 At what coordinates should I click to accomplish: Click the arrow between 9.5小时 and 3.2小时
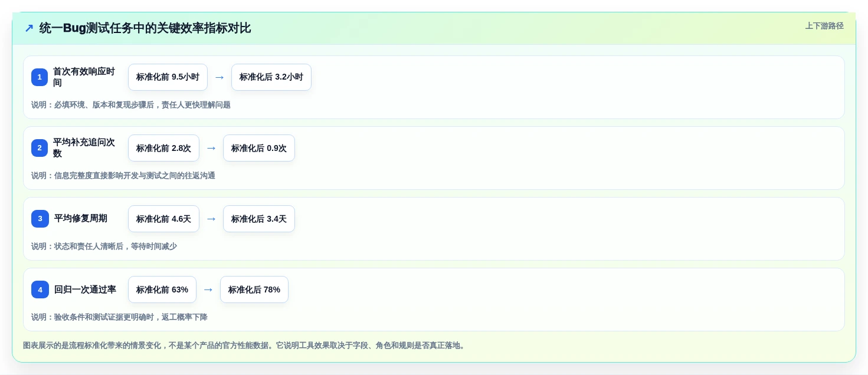tap(220, 77)
